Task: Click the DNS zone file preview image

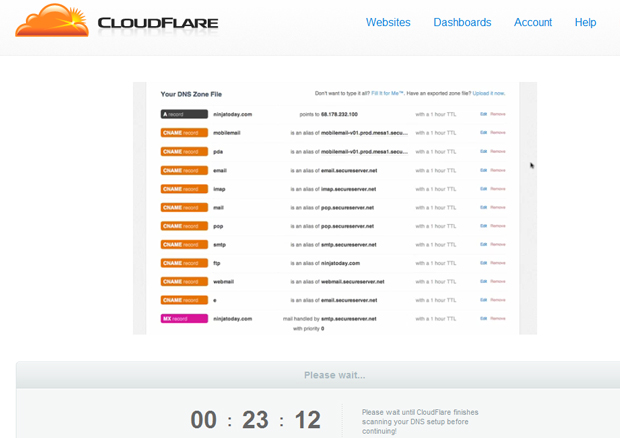Action: coord(335,208)
